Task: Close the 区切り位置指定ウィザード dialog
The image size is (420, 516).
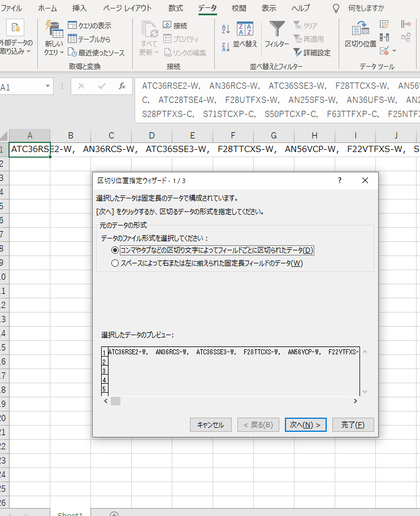Action: (x=365, y=180)
